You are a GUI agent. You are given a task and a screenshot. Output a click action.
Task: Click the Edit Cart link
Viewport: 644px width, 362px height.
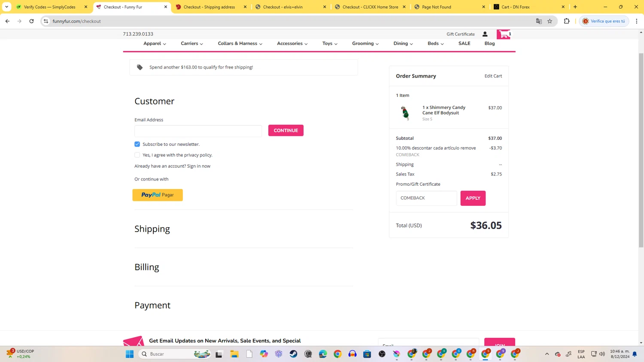pyautogui.click(x=493, y=76)
